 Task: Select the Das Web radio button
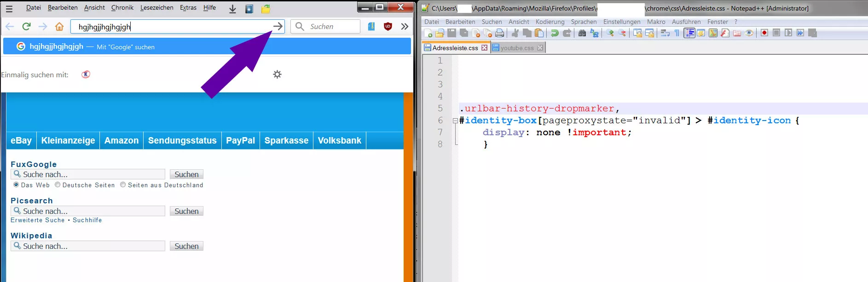click(16, 184)
